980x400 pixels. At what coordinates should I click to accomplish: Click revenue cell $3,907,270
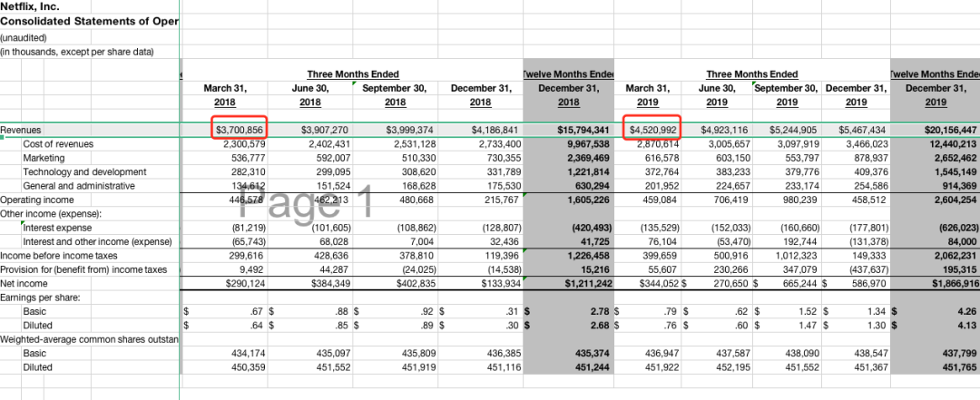tap(324, 130)
